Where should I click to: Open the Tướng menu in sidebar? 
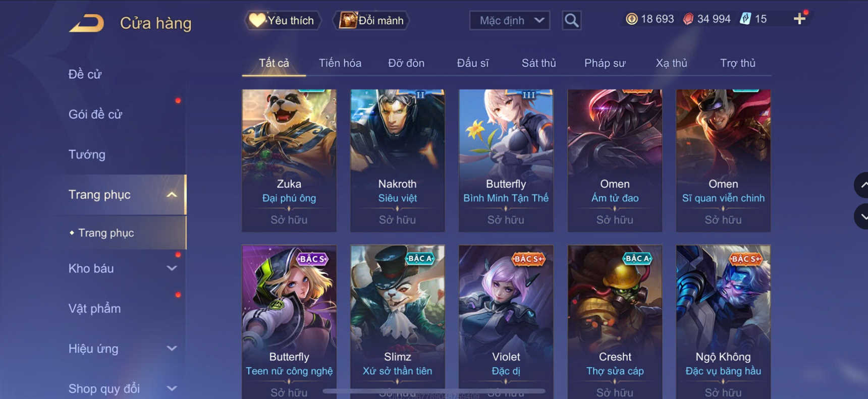(87, 154)
